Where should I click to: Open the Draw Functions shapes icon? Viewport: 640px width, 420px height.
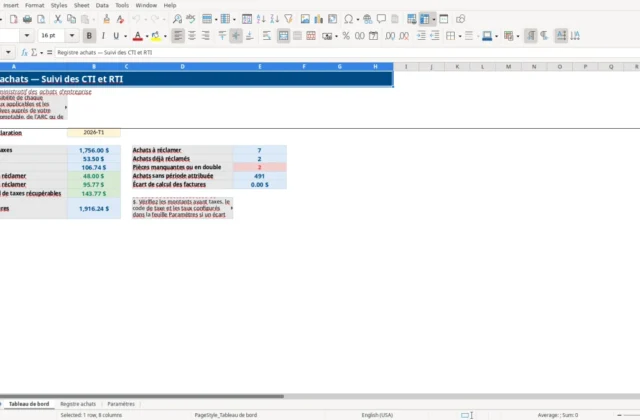point(461,19)
